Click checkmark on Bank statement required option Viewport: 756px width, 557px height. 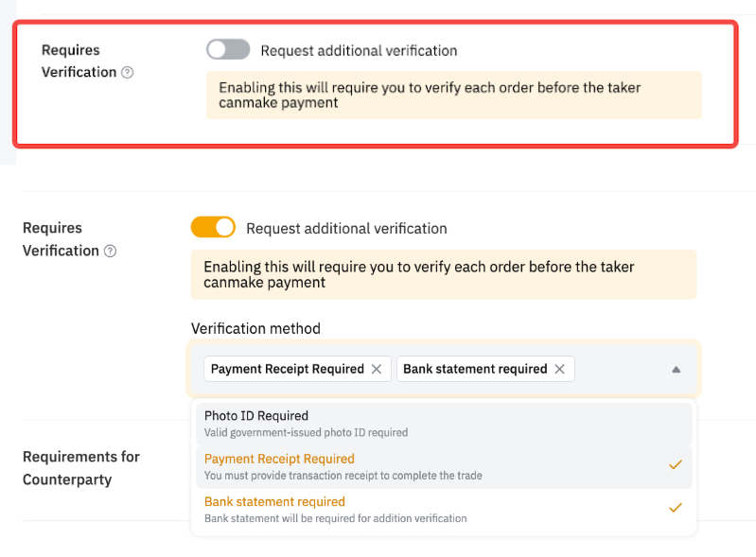pos(675,508)
